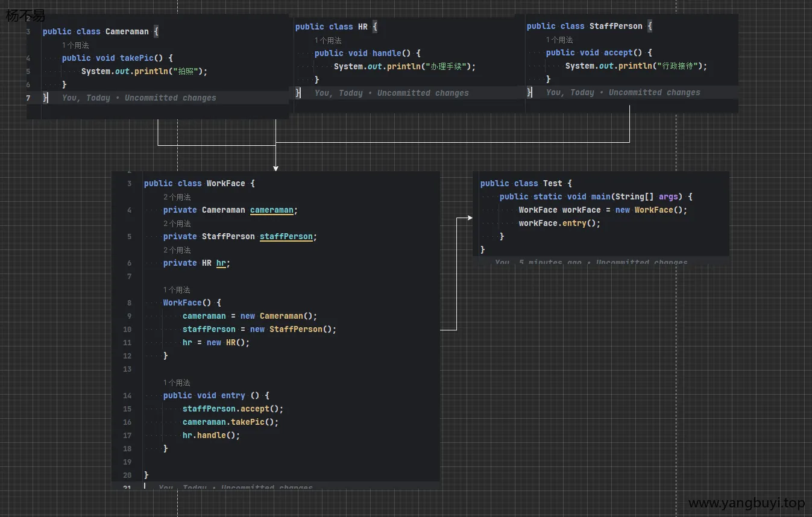Click the 'hr.handle();' call

[211, 435]
